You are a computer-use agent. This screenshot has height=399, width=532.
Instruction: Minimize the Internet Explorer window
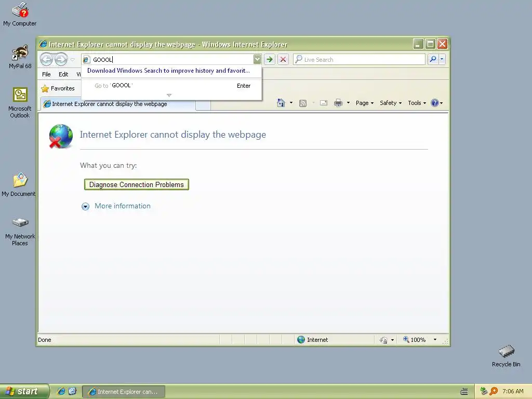pyautogui.click(x=418, y=44)
